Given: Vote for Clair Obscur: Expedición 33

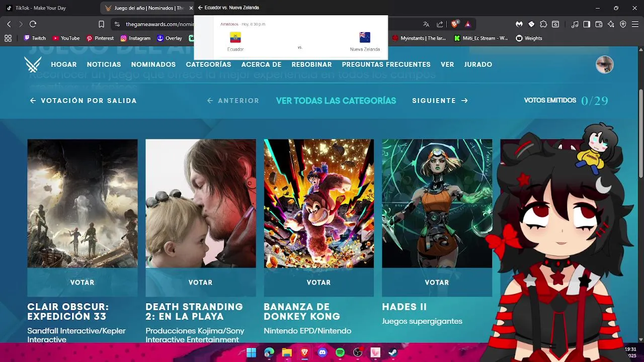Looking at the screenshot, I should pos(82,283).
